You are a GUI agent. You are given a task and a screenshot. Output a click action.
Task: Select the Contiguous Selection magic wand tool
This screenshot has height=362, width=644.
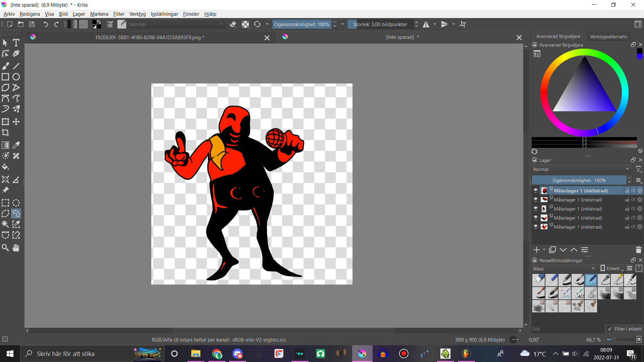(x=5, y=224)
